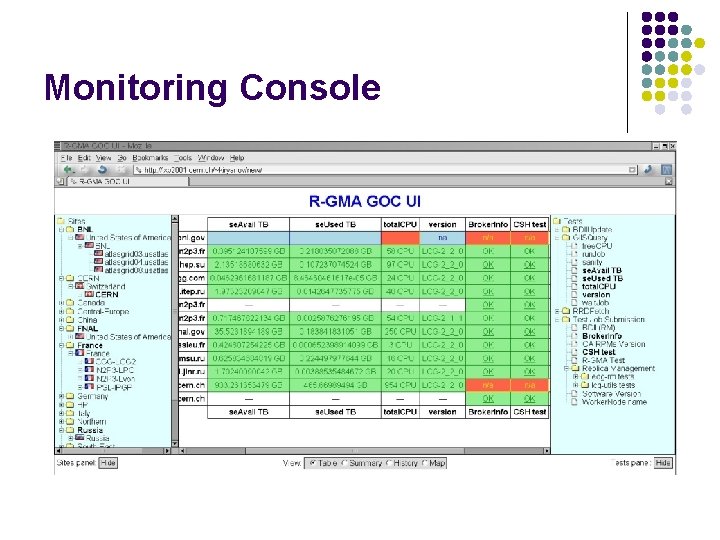
Task: Expand the RRDFetch node in Tests tree
Action: point(557,311)
